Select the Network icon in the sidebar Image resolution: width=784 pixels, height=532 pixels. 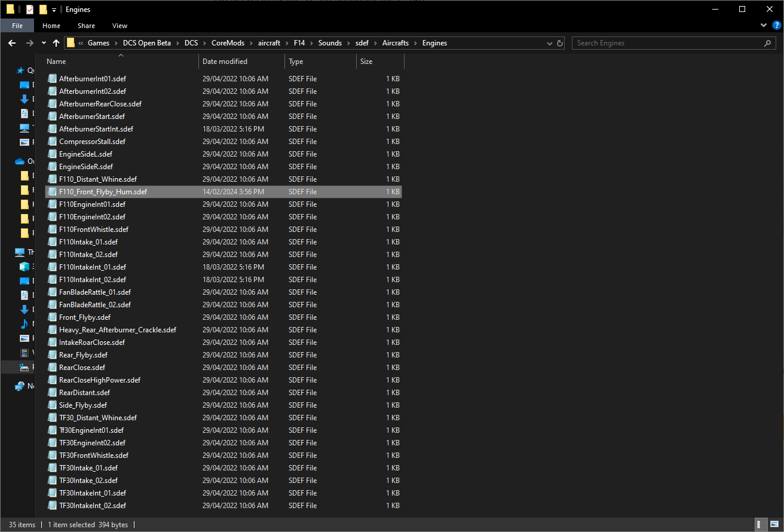pyautogui.click(x=20, y=386)
